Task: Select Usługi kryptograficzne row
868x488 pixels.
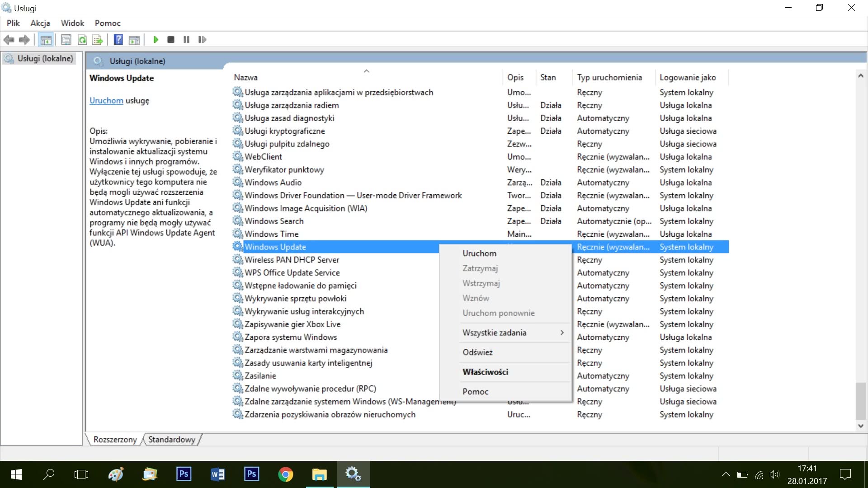Action: [481, 131]
